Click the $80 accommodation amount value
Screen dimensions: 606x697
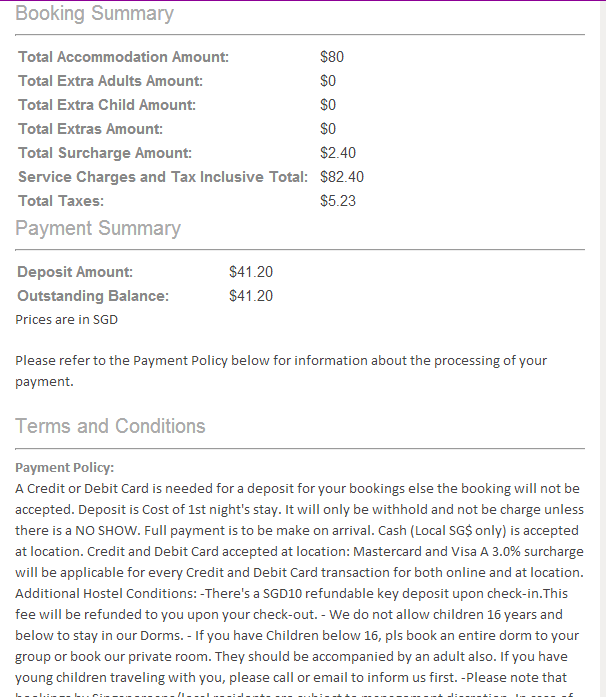pos(331,57)
